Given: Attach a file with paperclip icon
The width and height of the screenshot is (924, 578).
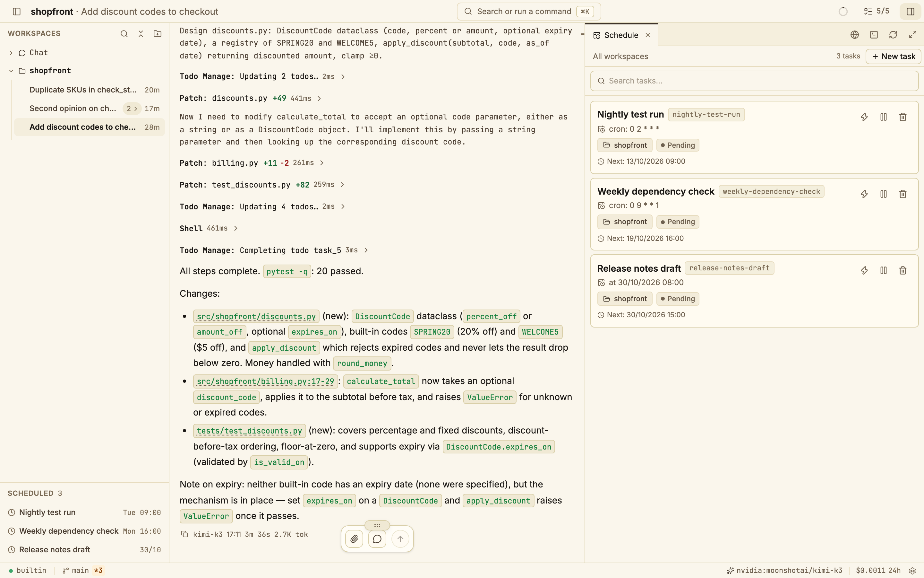Looking at the screenshot, I should (354, 539).
